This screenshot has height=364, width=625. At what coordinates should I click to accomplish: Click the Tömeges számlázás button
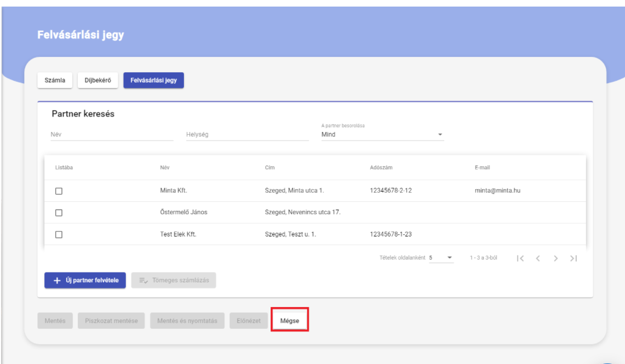tap(174, 280)
